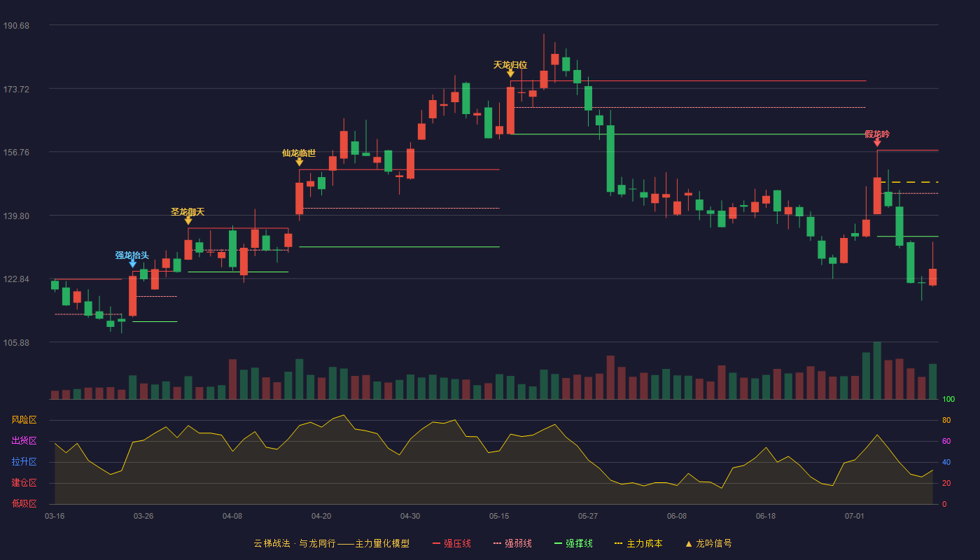Select the 拉升区 zone label
The image size is (980, 560).
pyautogui.click(x=24, y=462)
